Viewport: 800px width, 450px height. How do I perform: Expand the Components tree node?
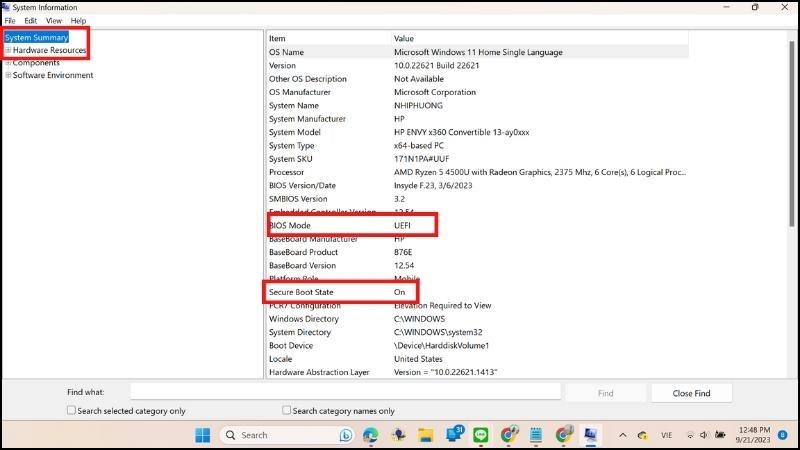[8, 62]
